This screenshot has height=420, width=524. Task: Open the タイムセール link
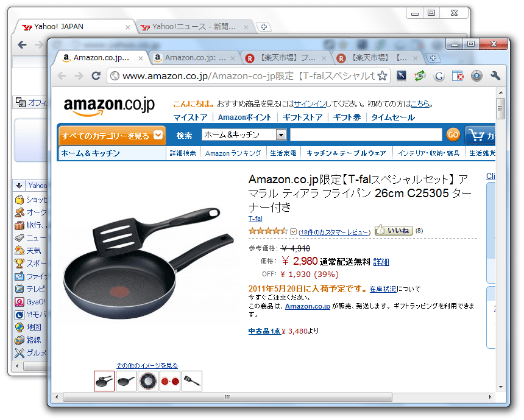[393, 117]
